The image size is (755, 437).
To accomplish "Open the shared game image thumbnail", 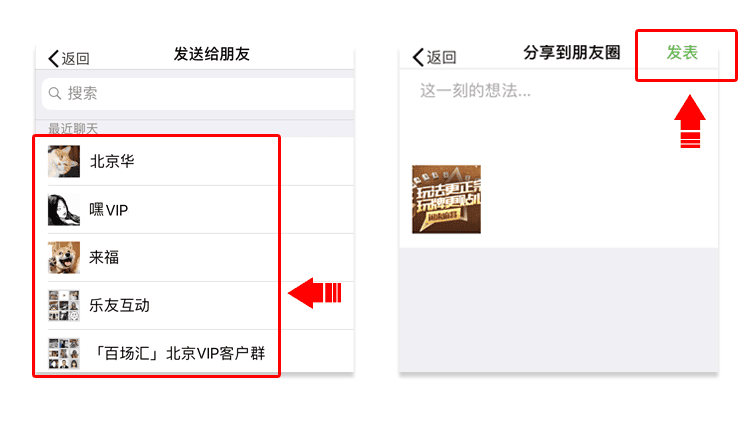I will (446, 199).
